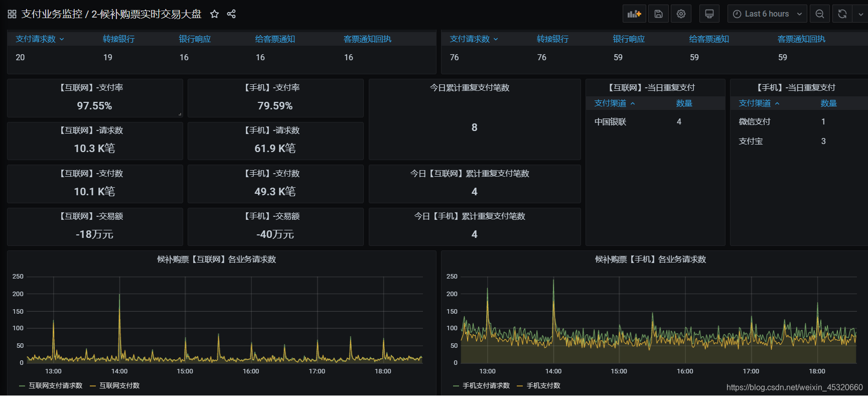Sort 【互联网】 duplicate table by 数量
868x397 pixels.
[684, 103]
